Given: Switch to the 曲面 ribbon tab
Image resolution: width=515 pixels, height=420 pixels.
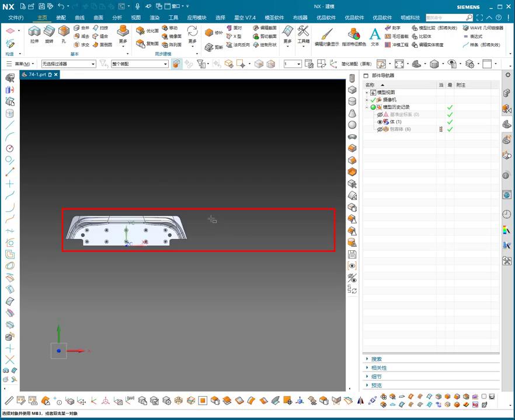Looking at the screenshot, I should point(98,17).
